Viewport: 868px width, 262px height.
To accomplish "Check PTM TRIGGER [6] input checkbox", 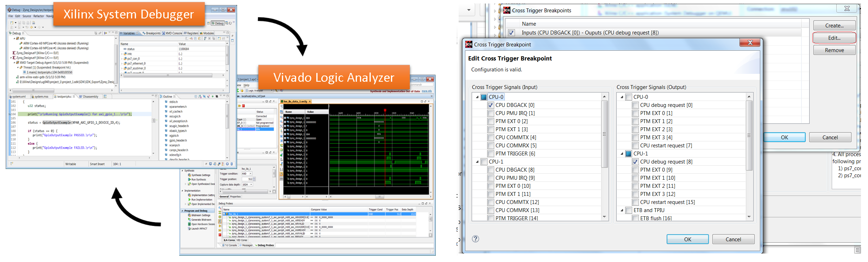I will click(x=491, y=154).
